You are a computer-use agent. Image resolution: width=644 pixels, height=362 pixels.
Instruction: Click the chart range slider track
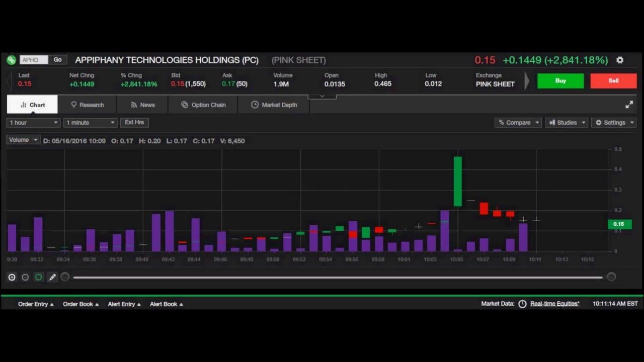point(338,277)
